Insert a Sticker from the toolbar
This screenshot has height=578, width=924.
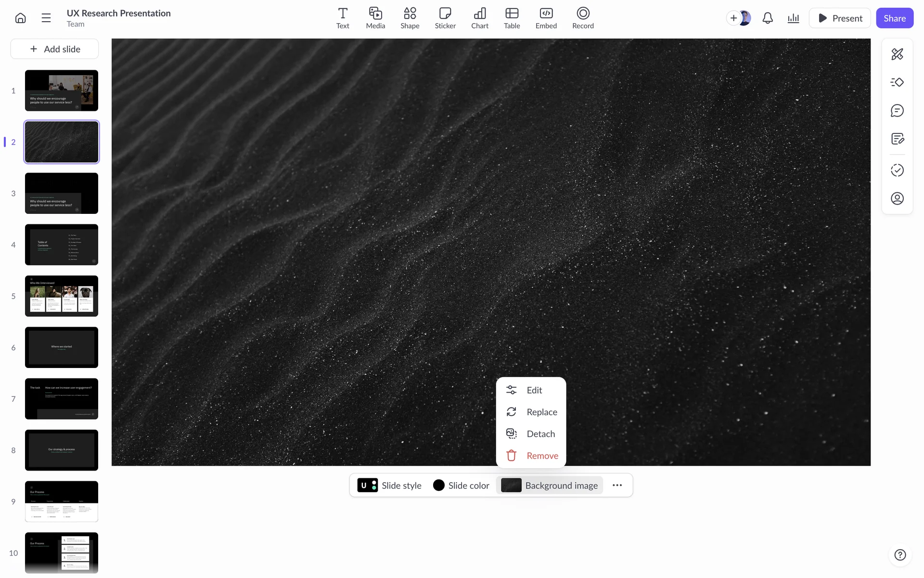(x=445, y=18)
